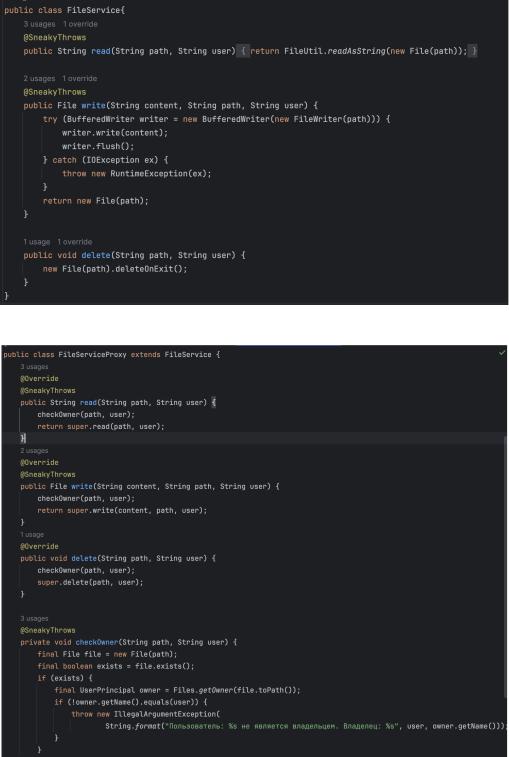Open '3 usages' hint above FileServiceProxy read
Viewport: 509px width, 757px height.
34,367
